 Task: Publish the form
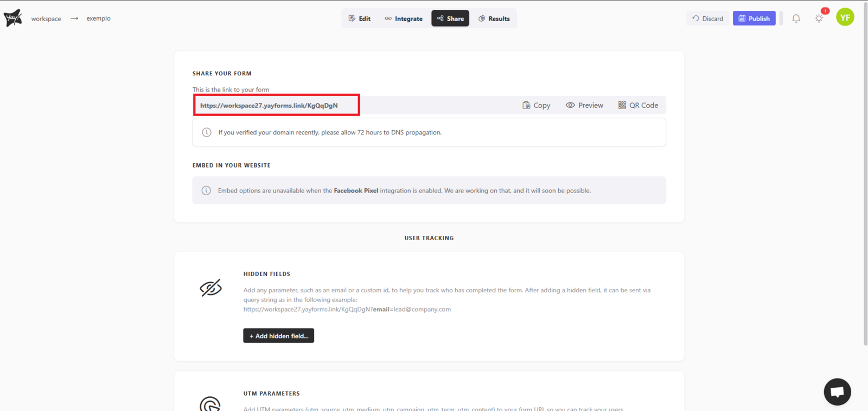tap(754, 18)
